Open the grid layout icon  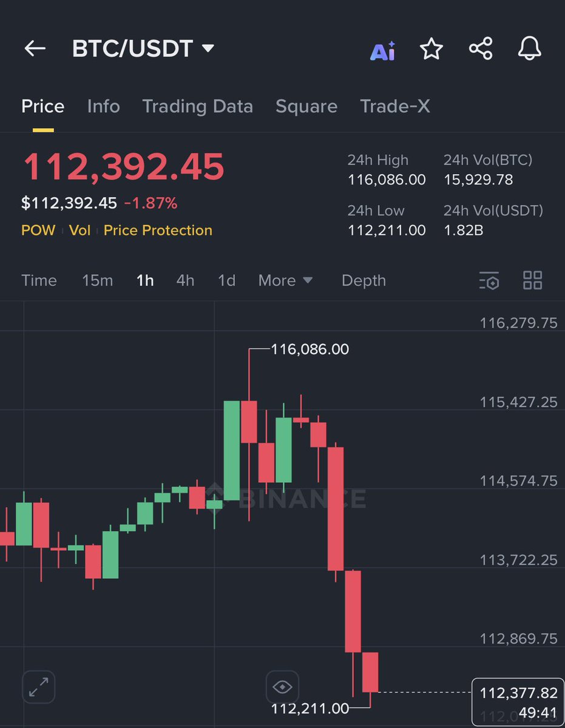point(532,280)
